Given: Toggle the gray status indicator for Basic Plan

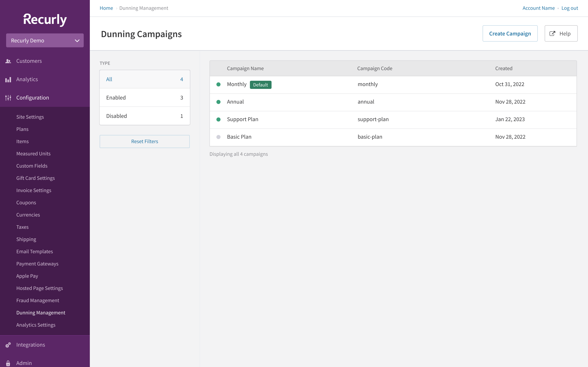Looking at the screenshot, I should pyautogui.click(x=218, y=137).
